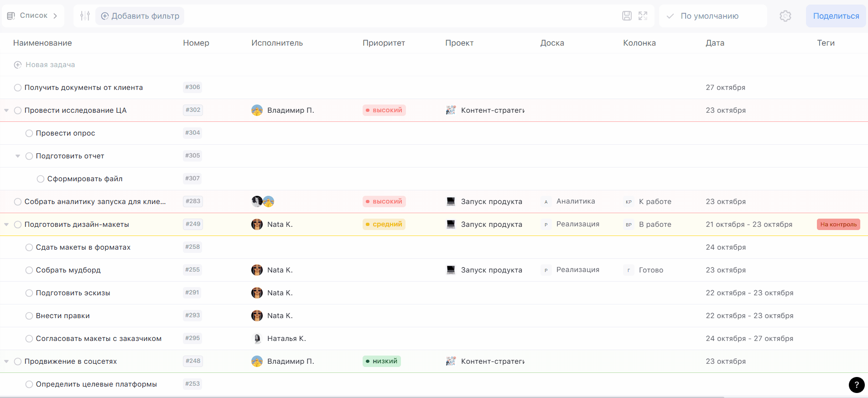
Task: Expand the list to fullscreen
Action: (643, 16)
